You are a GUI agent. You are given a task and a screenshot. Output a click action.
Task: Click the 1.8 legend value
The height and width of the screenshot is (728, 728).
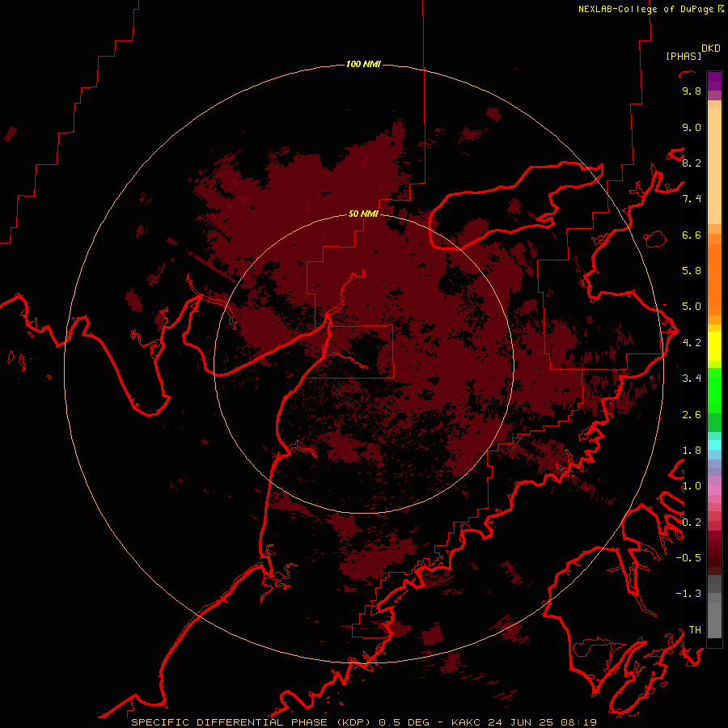pyautogui.click(x=692, y=451)
